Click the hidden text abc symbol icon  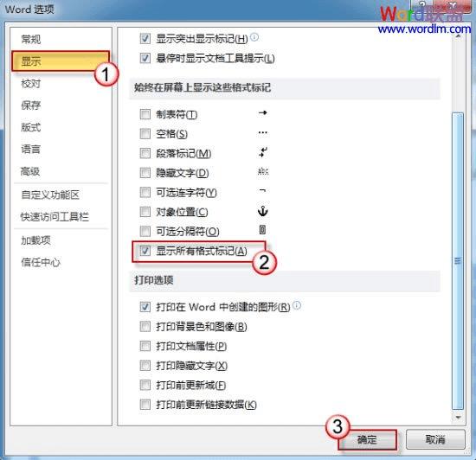263,171
